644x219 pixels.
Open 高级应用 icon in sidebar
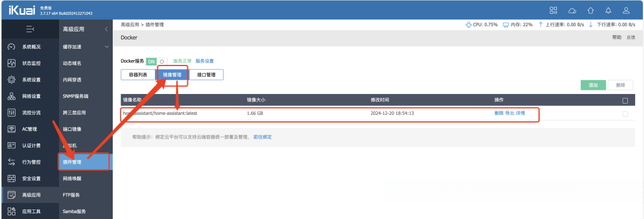coord(11,195)
